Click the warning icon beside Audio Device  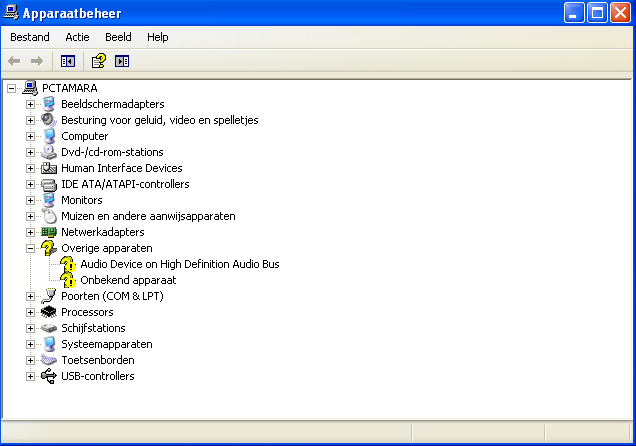point(68,264)
